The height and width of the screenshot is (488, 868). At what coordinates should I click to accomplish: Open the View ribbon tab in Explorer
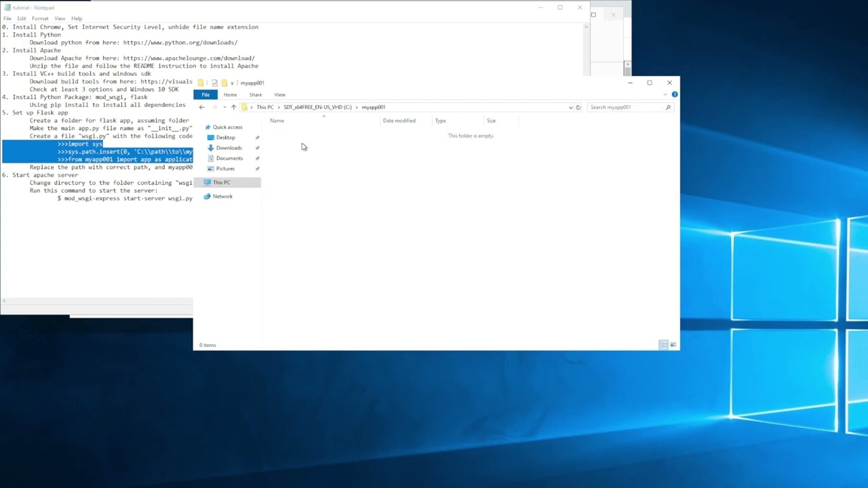[279, 95]
